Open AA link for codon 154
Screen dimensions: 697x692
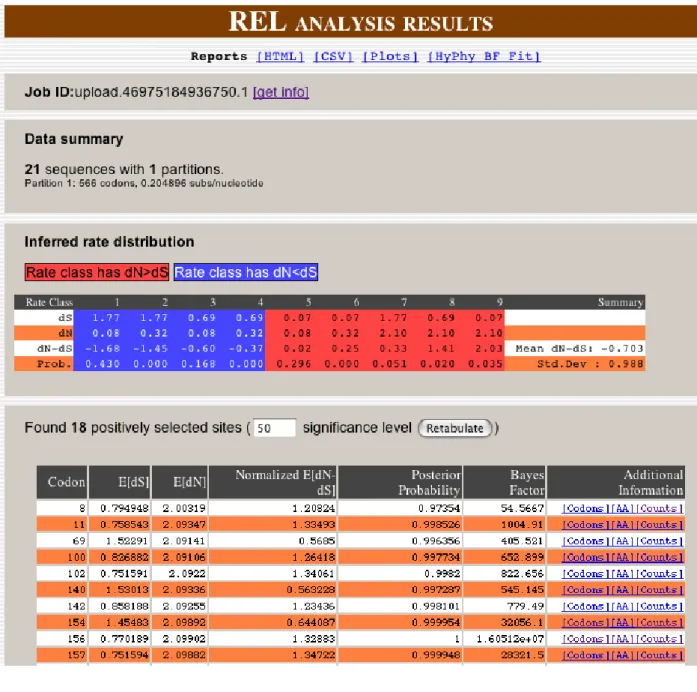tap(622, 622)
